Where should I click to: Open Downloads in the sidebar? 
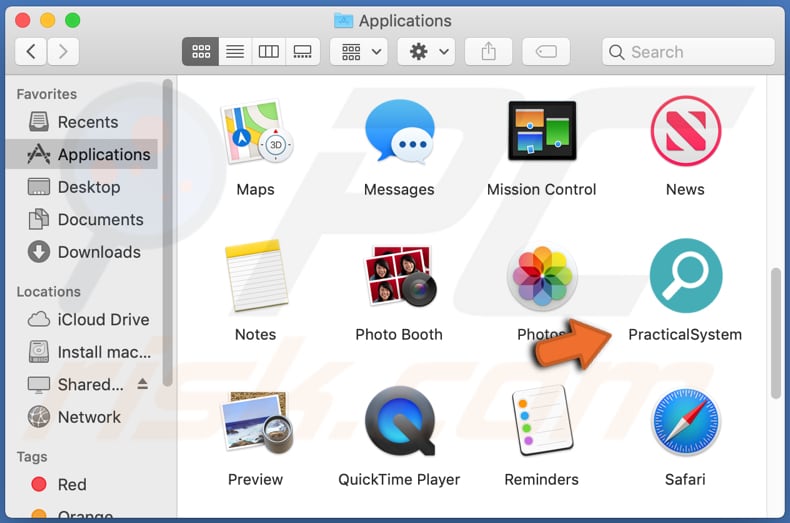[x=82, y=252]
